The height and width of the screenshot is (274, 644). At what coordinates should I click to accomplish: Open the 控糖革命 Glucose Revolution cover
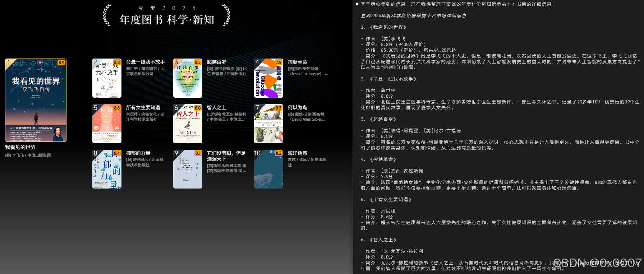pyautogui.click(x=268, y=78)
